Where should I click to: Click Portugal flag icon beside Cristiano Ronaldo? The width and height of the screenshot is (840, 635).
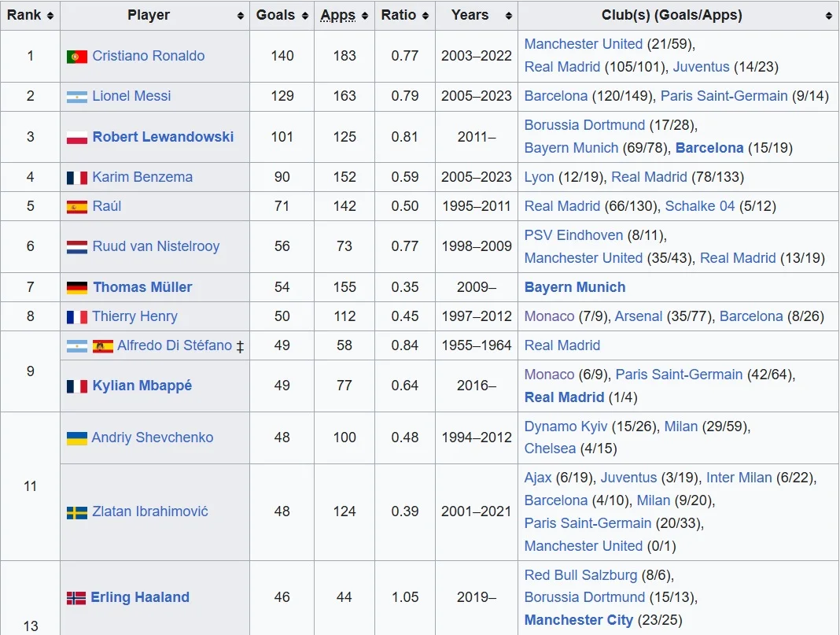(76, 57)
